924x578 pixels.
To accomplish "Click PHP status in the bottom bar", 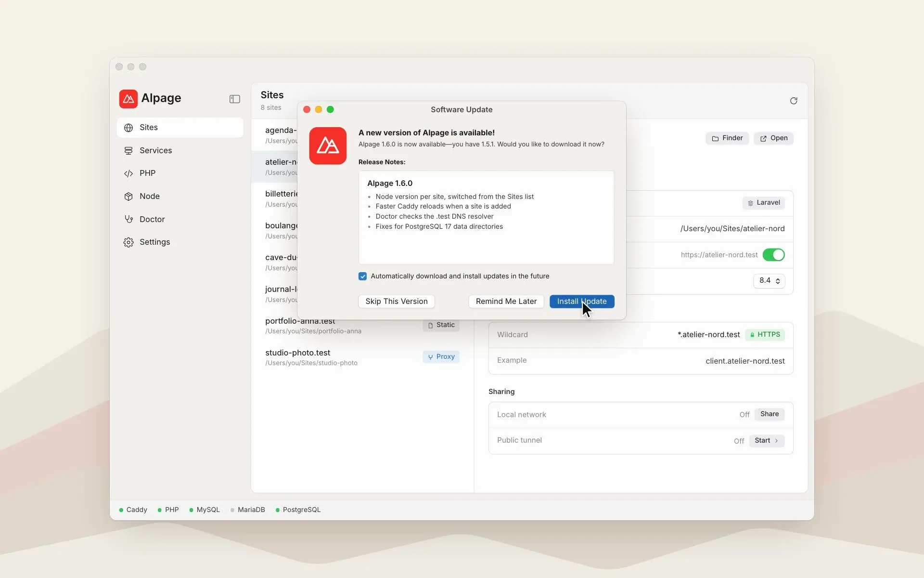I will pyautogui.click(x=168, y=510).
